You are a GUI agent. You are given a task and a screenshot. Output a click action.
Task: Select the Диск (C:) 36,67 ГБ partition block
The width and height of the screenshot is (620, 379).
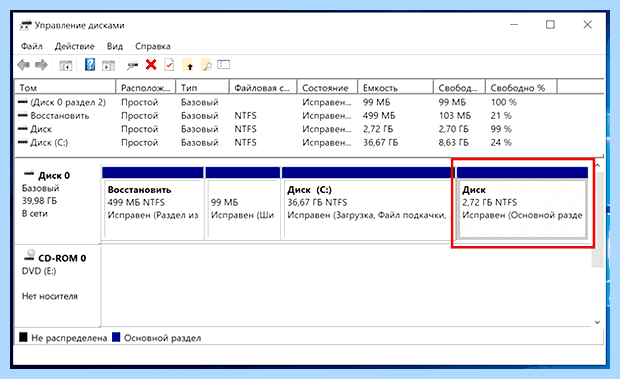pos(367,203)
